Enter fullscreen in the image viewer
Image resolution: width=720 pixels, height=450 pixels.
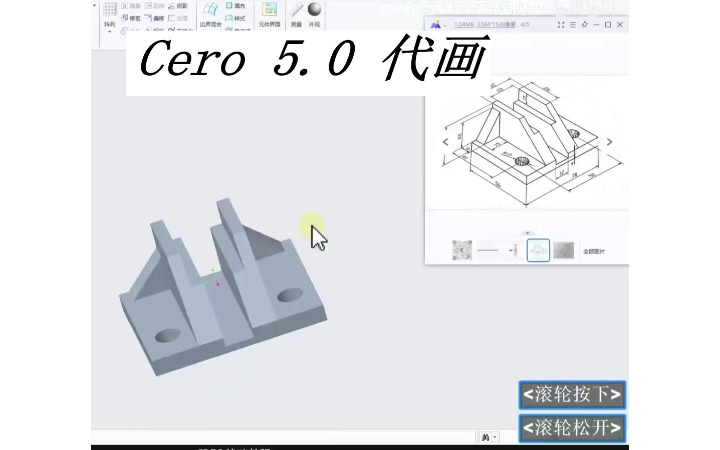pos(561,25)
